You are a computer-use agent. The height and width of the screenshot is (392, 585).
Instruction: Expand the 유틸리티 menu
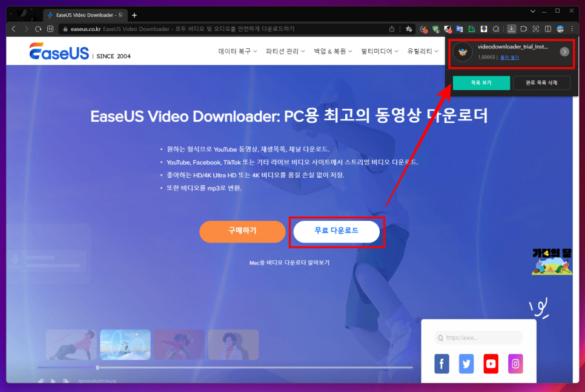[423, 51]
